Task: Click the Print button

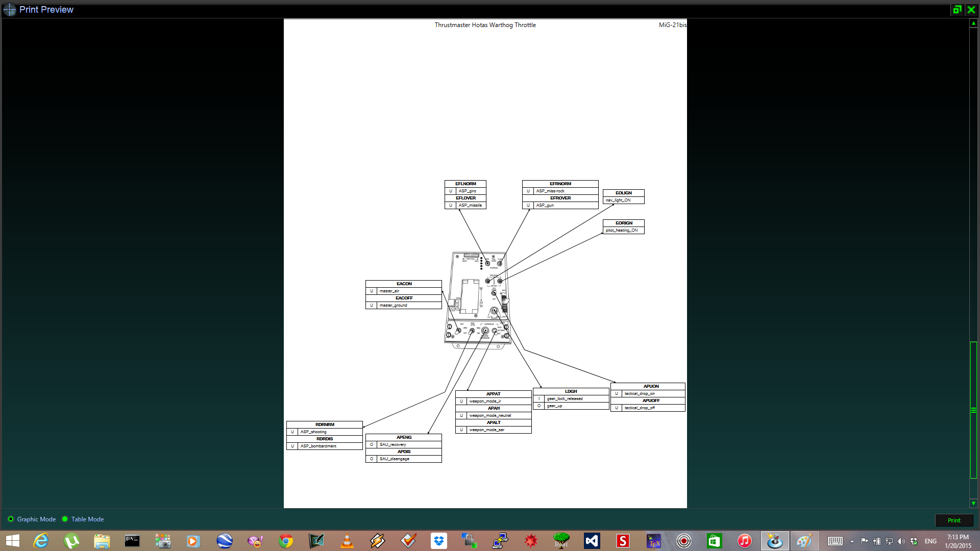Action: click(x=953, y=520)
